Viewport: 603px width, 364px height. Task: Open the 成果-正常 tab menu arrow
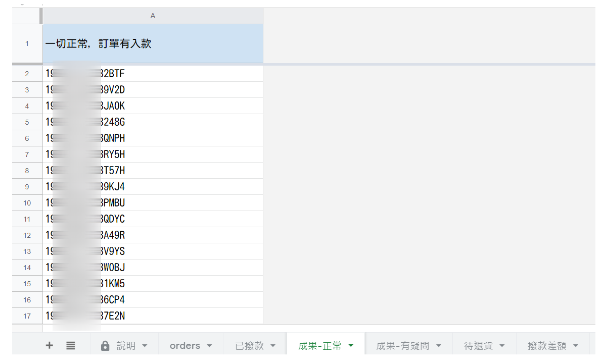pos(351,346)
